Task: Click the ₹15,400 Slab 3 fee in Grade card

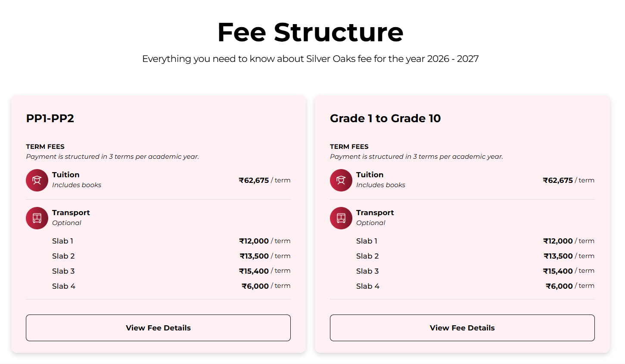Action: point(558,271)
